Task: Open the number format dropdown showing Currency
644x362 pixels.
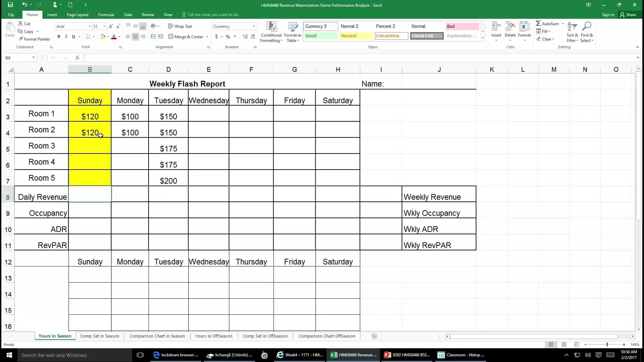Action: 254,26
